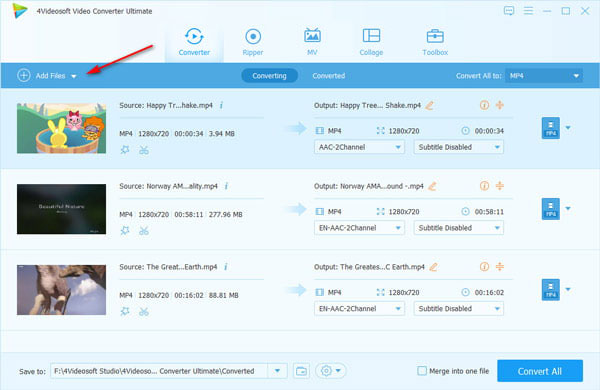Open the output folder icon beside save path
The height and width of the screenshot is (390, 600).
click(x=302, y=371)
